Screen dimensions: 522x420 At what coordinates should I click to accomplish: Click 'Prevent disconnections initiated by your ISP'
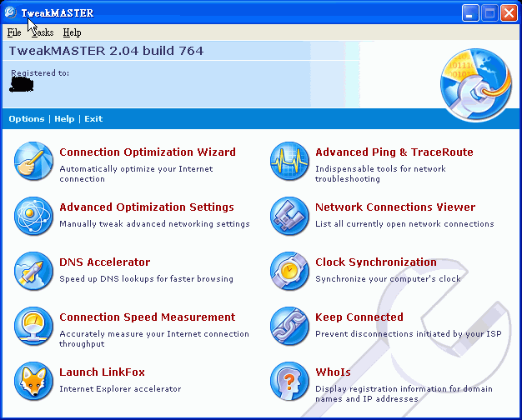pos(409,334)
